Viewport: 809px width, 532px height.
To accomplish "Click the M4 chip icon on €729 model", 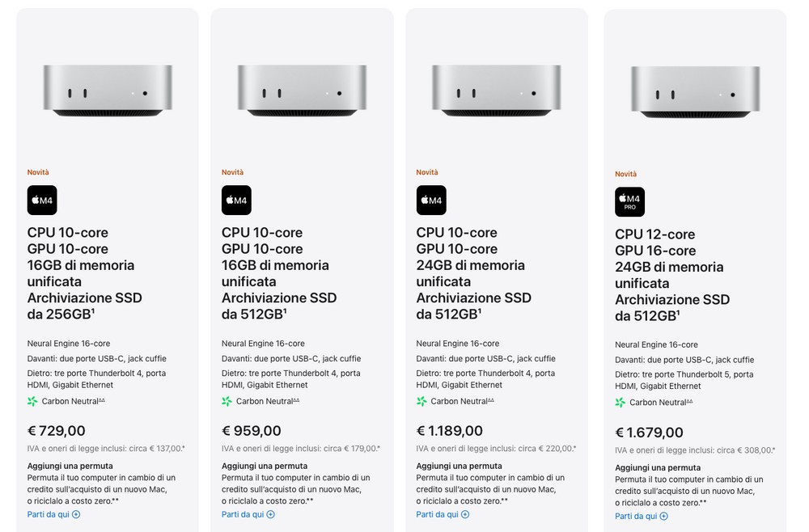I will click(x=42, y=200).
